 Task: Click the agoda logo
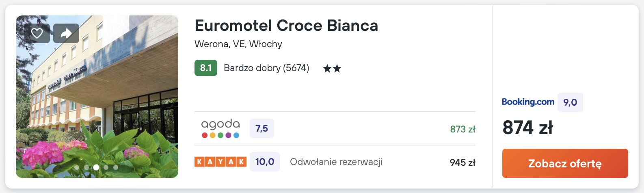point(220,128)
